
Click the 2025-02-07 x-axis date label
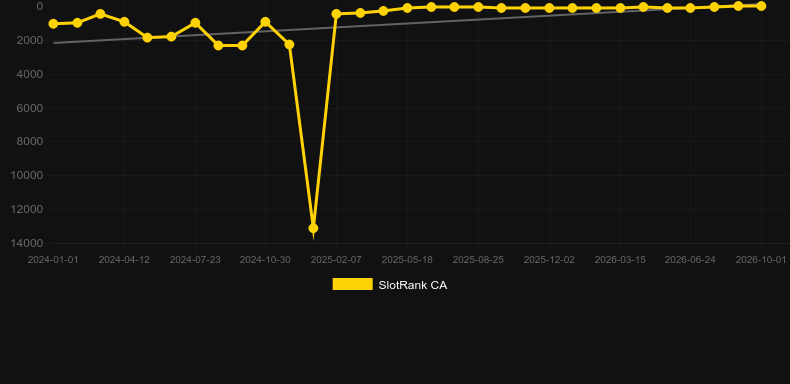336,260
